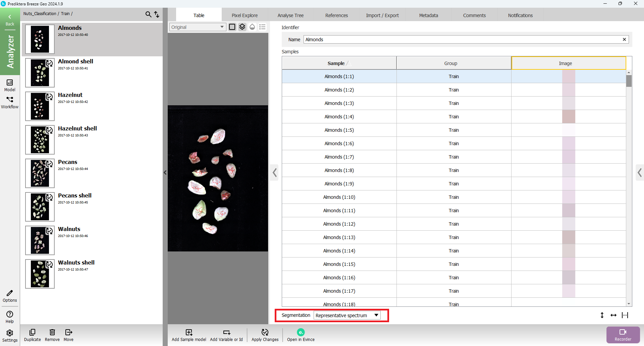Toggle the layers overlay button
The width and height of the screenshot is (644, 346).
click(242, 27)
